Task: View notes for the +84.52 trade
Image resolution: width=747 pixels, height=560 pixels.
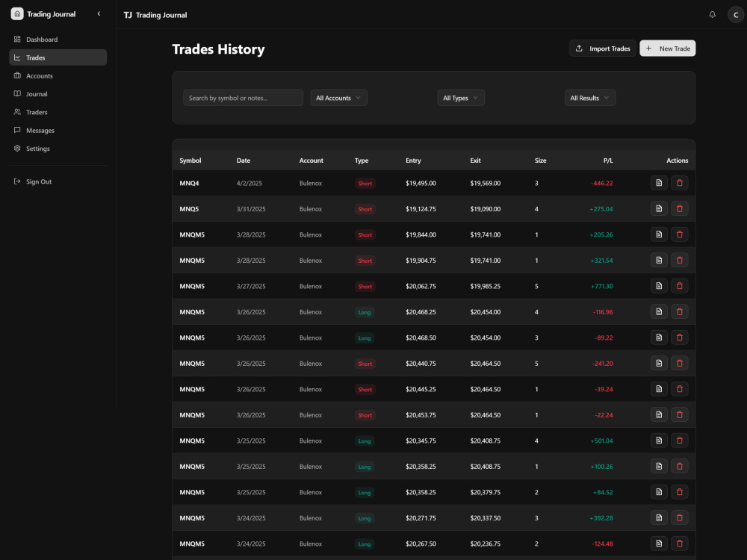Action: tap(659, 492)
